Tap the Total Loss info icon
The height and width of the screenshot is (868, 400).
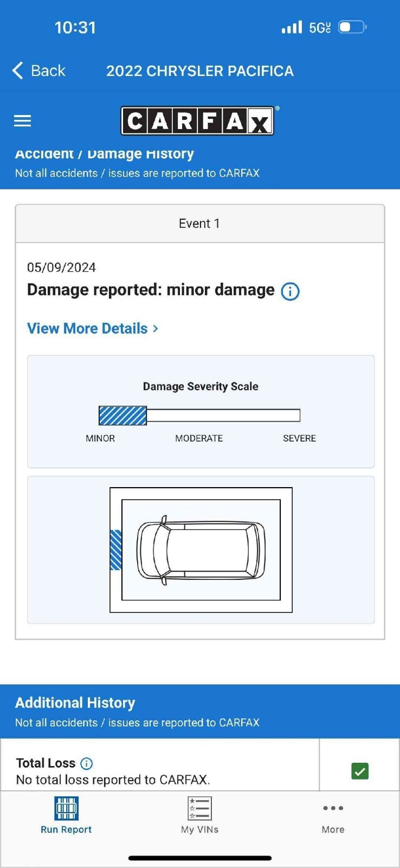(x=87, y=763)
